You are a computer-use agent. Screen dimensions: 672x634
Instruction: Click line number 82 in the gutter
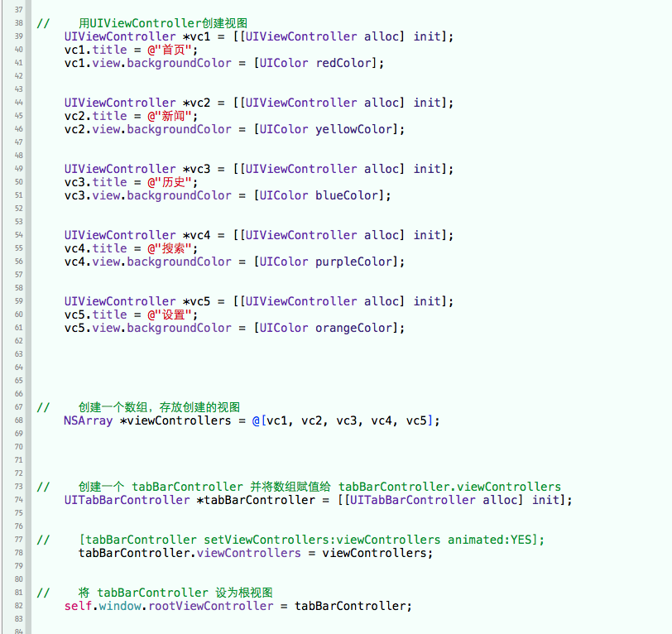point(19,606)
